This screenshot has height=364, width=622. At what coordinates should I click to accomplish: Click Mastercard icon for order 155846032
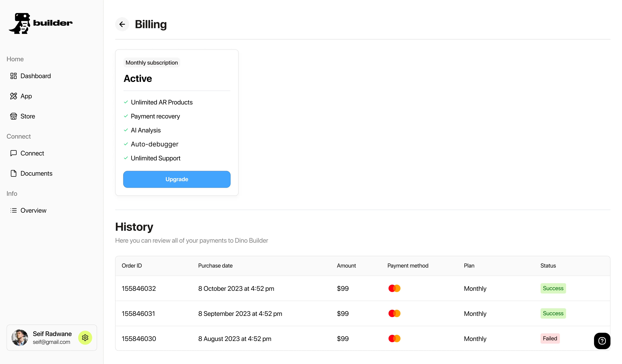click(x=394, y=288)
